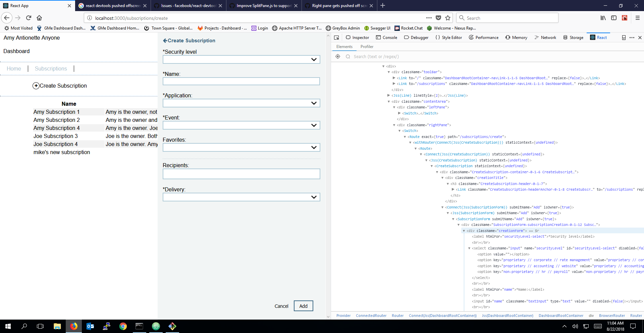Click DashboardRootContainer in the breadcrumb bar

click(x=561, y=316)
